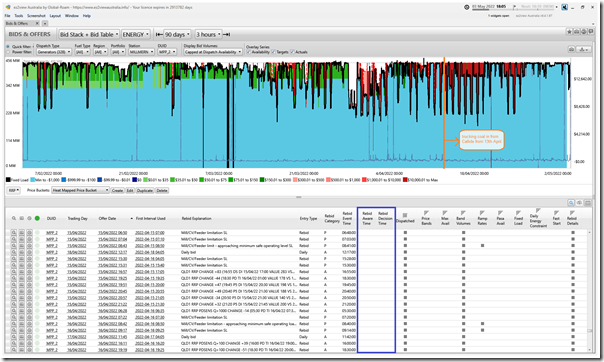Open the ENERGY market dropdown
The width and height of the screenshot is (604, 362).
(136, 34)
